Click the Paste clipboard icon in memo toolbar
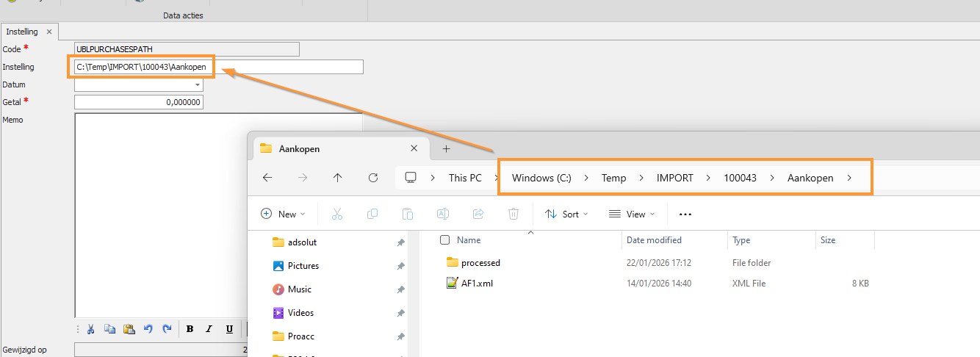This screenshot has height=357, width=980. coord(129,329)
